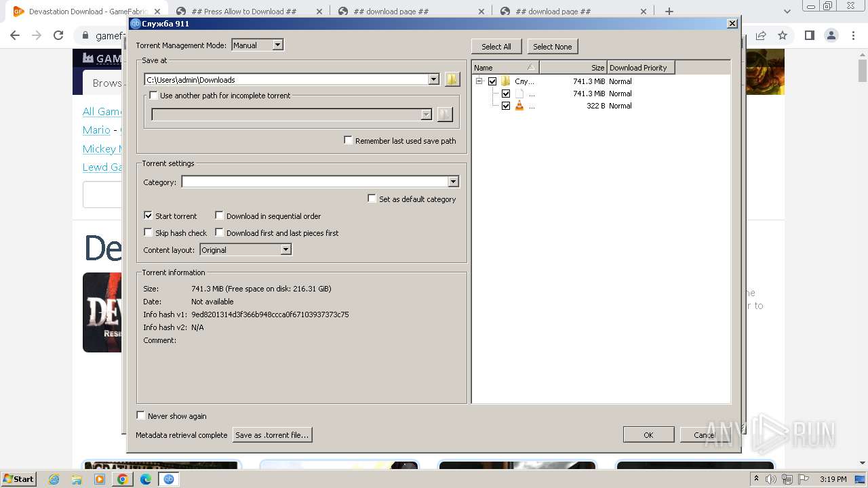
Task: Sort files by Size column header
Action: [573, 67]
